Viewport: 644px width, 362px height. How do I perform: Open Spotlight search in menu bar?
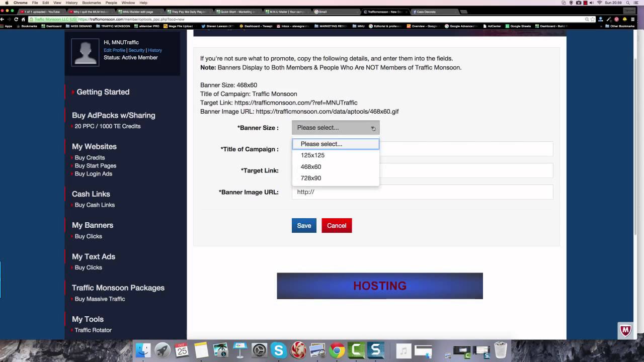(628, 3)
